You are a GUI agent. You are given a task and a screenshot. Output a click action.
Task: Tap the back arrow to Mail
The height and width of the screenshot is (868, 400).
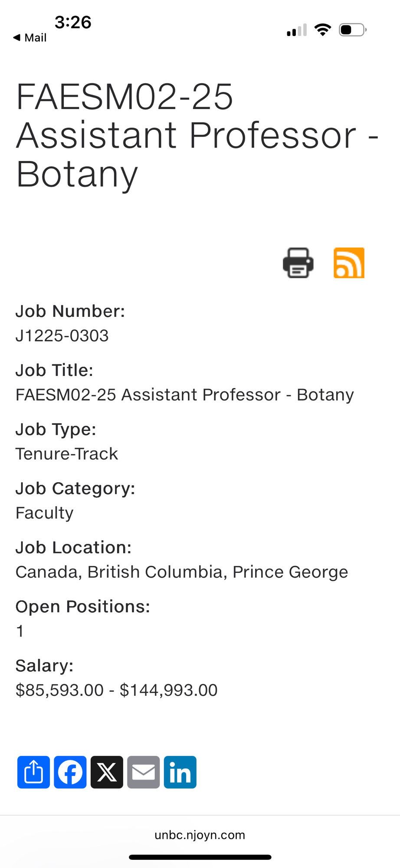[x=30, y=38]
